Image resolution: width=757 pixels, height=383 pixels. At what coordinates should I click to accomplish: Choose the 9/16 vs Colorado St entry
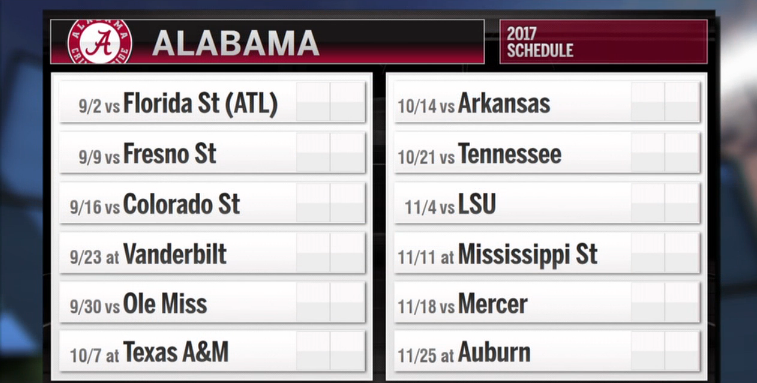212,202
